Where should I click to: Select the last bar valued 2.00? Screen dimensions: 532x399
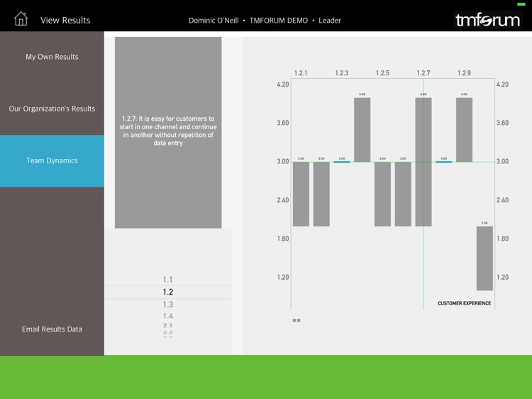pyautogui.click(x=484, y=258)
